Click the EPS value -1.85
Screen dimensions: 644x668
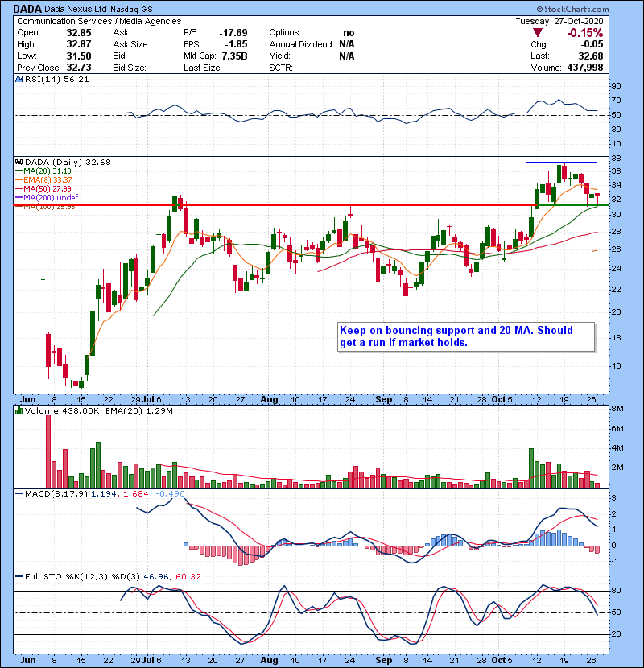236,44
